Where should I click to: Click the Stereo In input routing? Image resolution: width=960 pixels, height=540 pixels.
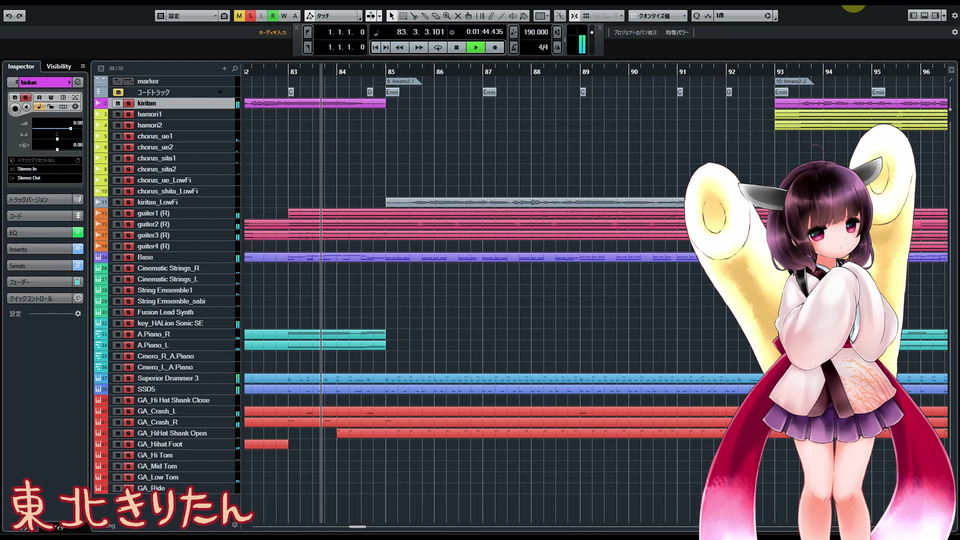point(45,169)
